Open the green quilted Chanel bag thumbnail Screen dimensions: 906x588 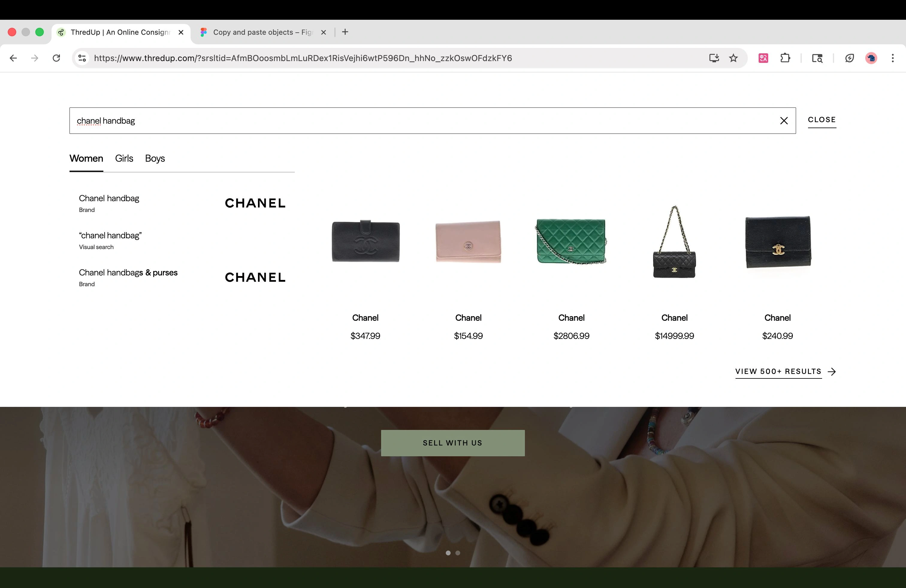(571, 241)
